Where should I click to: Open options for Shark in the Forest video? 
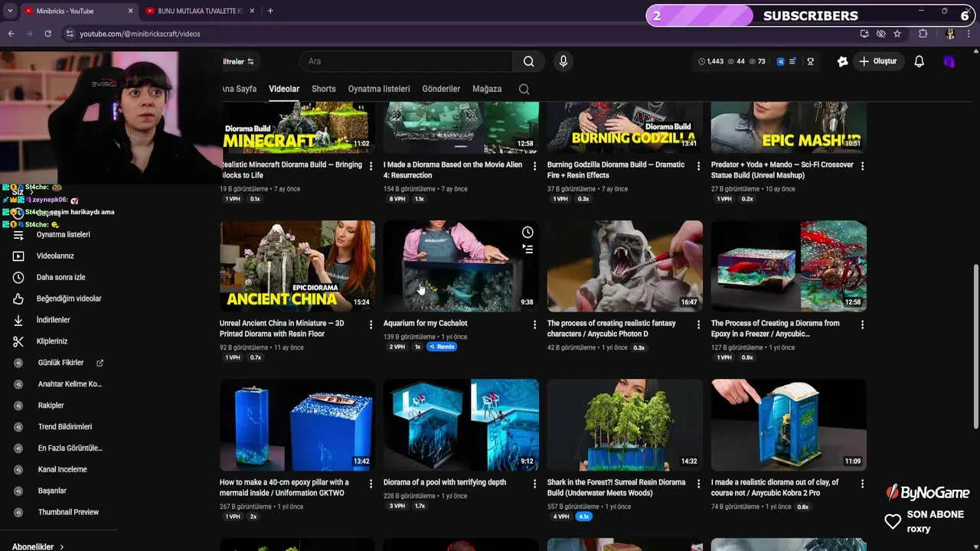(x=698, y=484)
